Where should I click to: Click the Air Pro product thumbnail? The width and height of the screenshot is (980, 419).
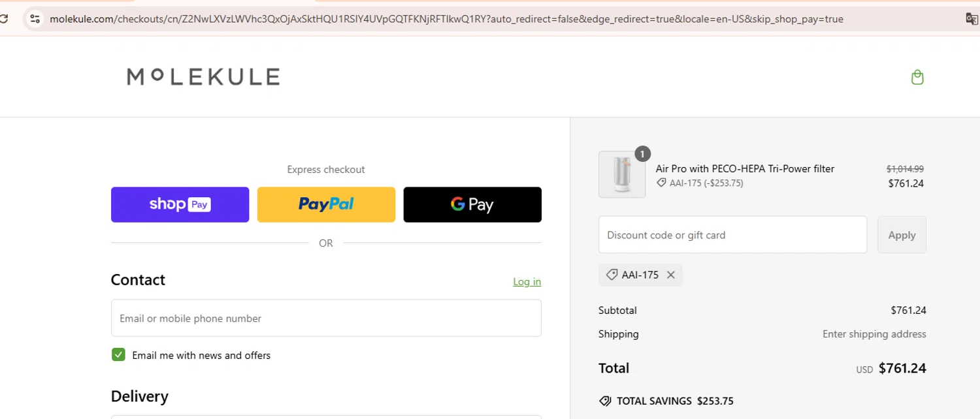click(622, 174)
